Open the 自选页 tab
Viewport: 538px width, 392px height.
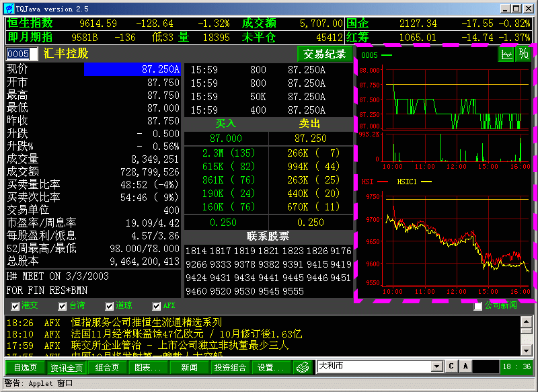(26, 368)
